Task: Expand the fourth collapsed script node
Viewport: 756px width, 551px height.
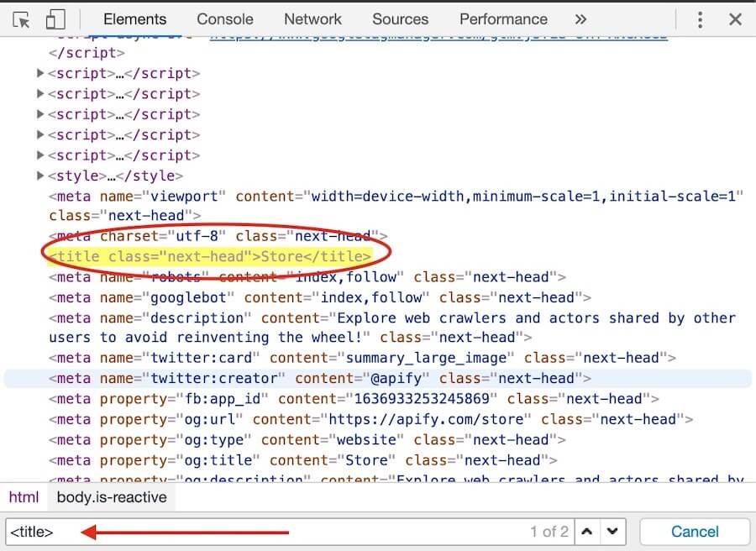Action: click(x=41, y=134)
